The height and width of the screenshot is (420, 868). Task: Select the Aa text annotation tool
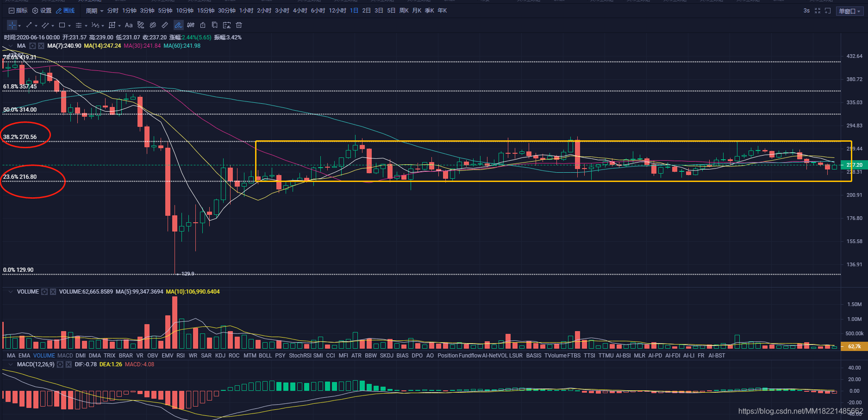(x=129, y=25)
